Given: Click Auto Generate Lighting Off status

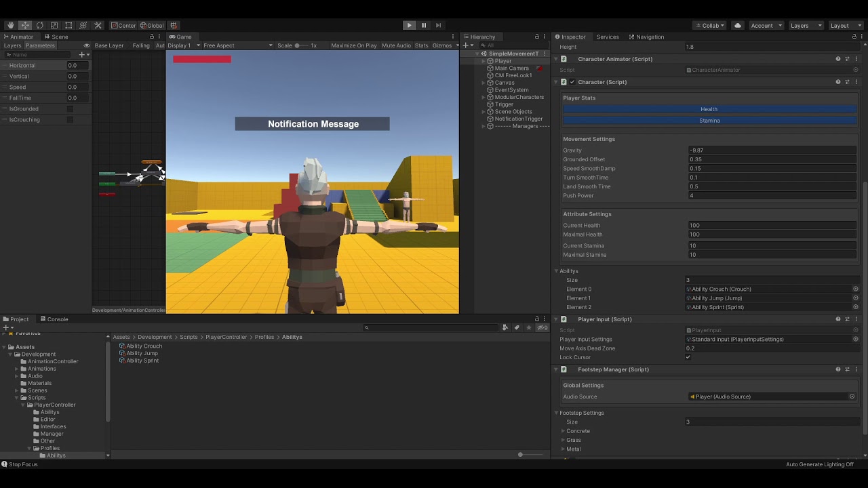Looking at the screenshot, I should coord(820,464).
